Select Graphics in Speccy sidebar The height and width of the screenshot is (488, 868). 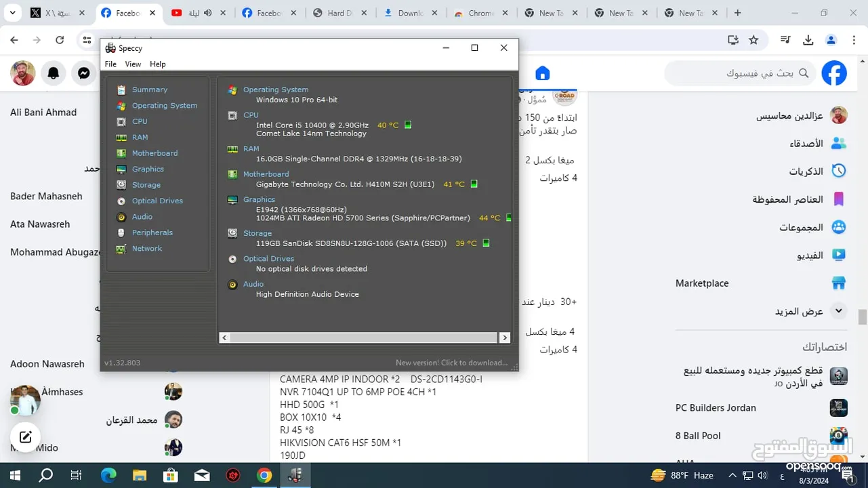click(148, 169)
